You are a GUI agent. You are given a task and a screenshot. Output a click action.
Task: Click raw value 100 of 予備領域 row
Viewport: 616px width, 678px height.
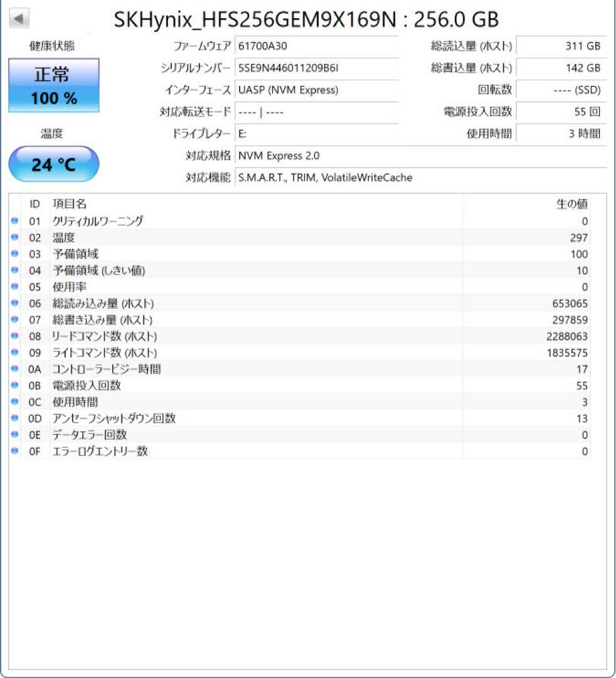click(x=579, y=254)
